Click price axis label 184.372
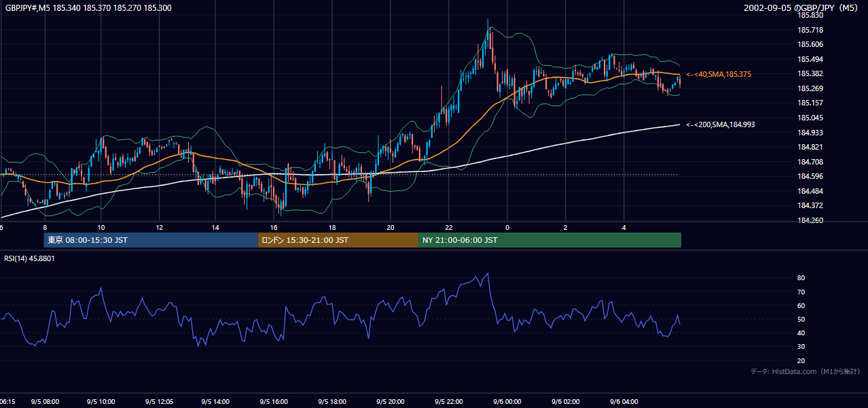 pyautogui.click(x=810, y=205)
